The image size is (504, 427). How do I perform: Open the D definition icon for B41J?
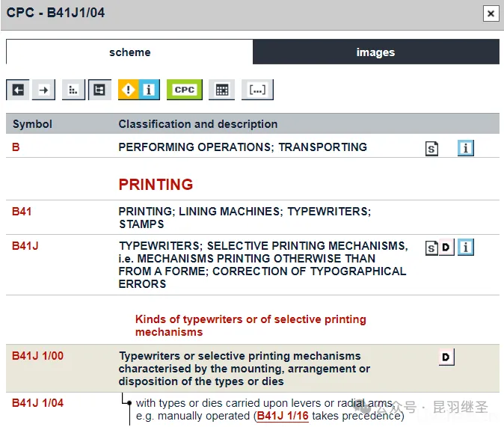click(446, 248)
